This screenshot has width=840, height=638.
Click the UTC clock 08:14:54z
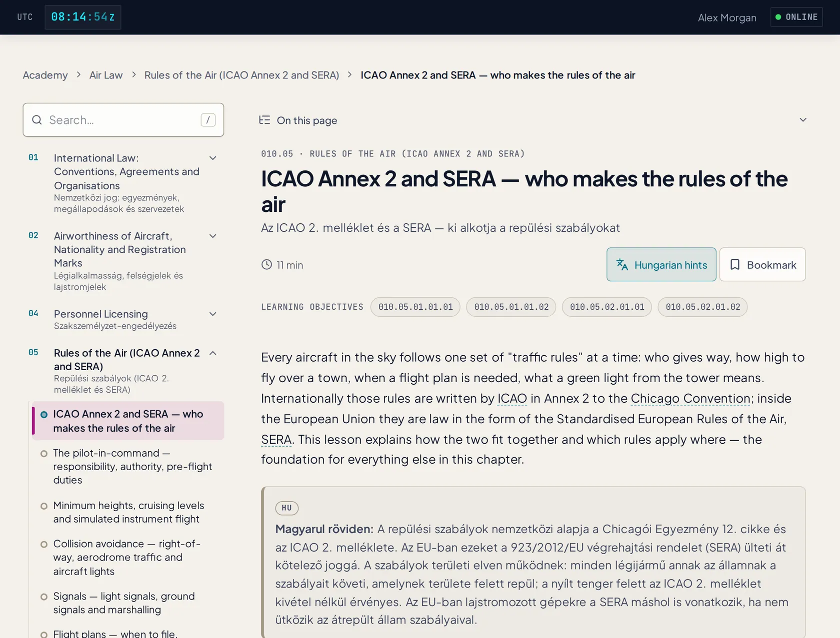[83, 17]
